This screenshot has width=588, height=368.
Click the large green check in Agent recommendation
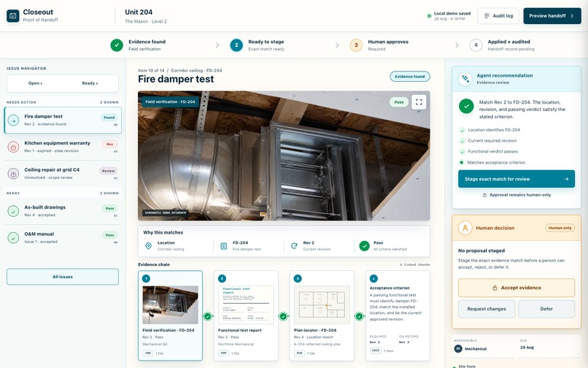(466, 107)
